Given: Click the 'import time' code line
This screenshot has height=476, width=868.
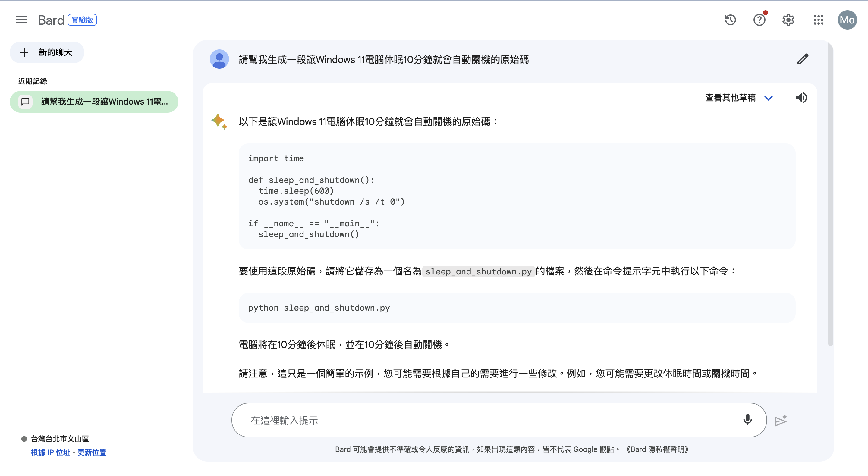Looking at the screenshot, I should click(276, 158).
